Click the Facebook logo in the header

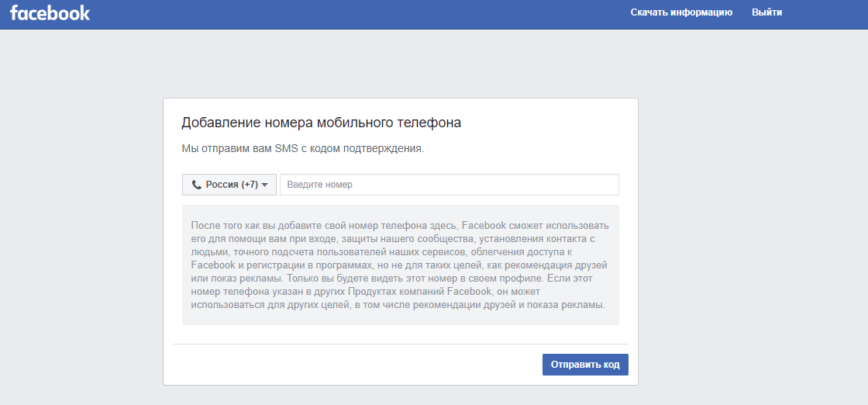(x=50, y=12)
